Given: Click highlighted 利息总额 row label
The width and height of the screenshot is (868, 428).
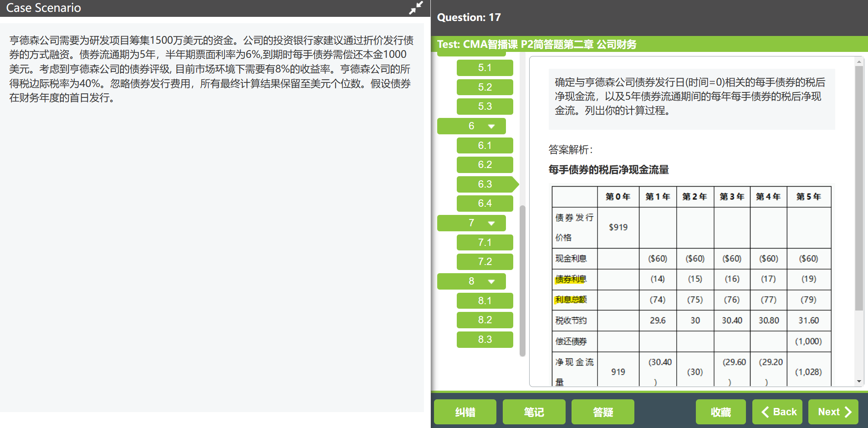Looking at the screenshot, I should pos(571,300).
